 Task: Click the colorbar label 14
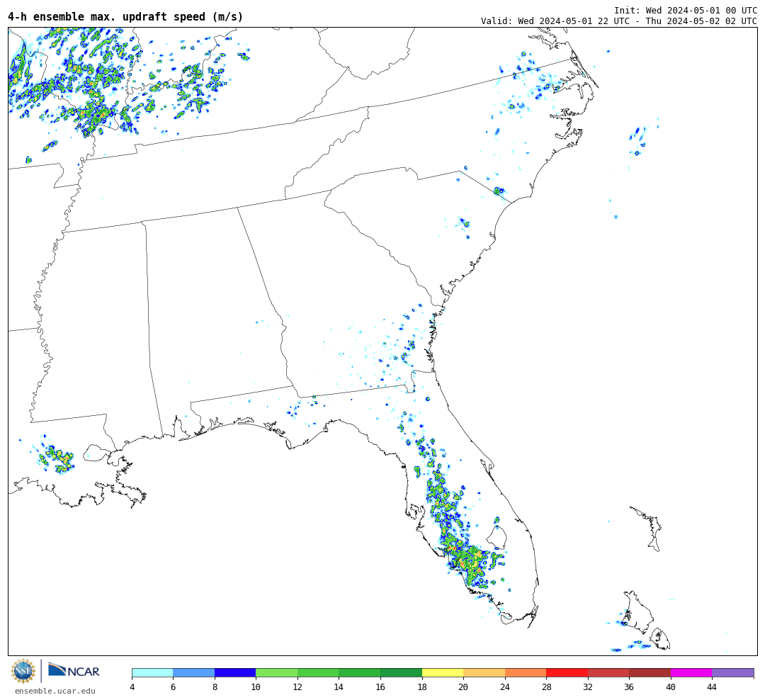tap(339, 687)
